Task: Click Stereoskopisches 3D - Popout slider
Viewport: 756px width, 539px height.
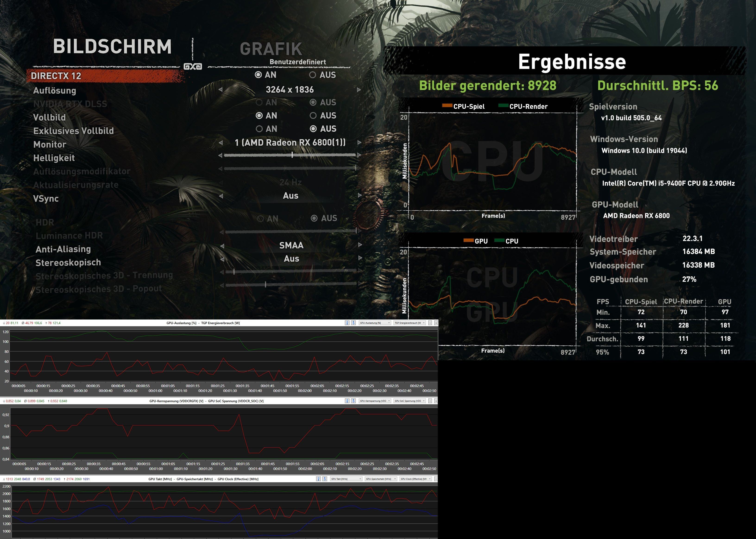Action: [291, 285]
